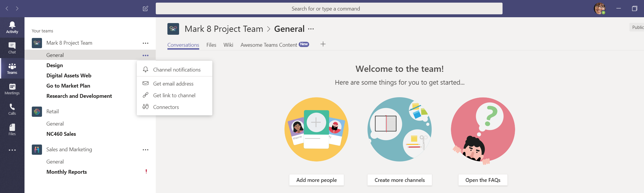Click the add tab plus icon
Viewport: 644px width, 193px height.
tap(323, 44)
